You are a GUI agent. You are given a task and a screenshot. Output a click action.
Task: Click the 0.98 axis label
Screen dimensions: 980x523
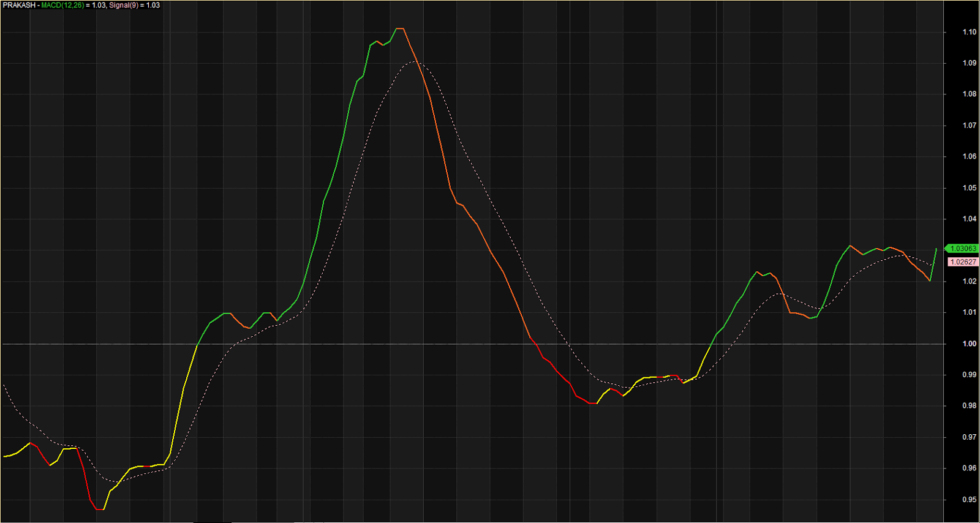coord(970,406)
